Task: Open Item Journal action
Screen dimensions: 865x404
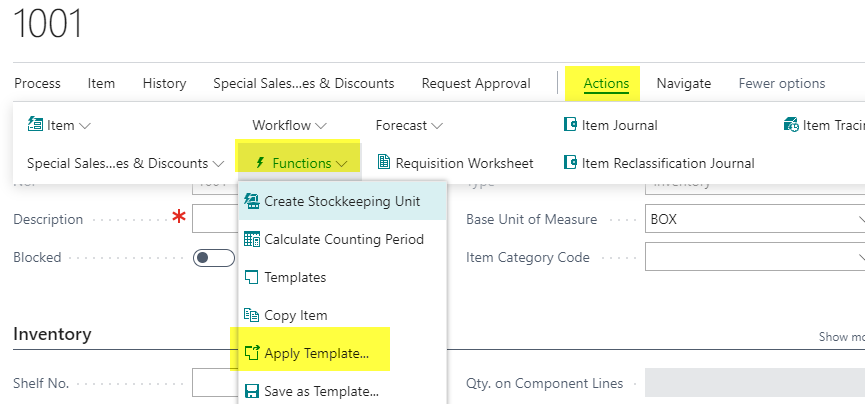Action: coord(610,125)
